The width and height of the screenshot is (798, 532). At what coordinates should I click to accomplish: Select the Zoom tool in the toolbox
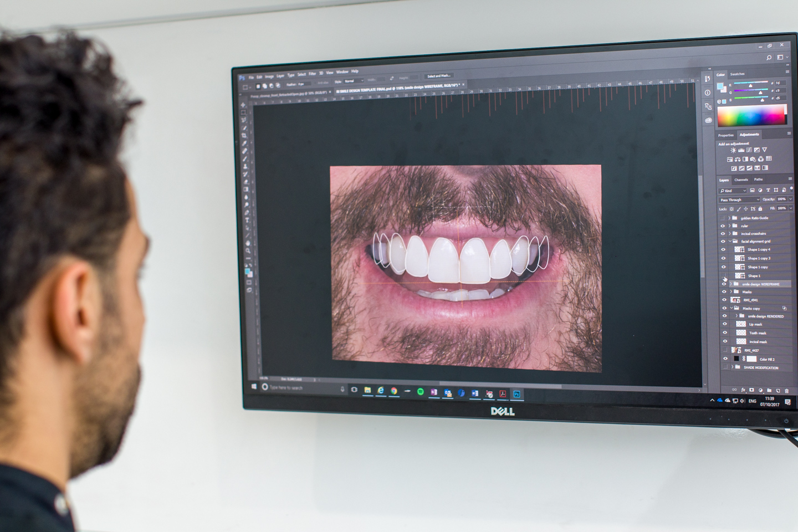248,251
